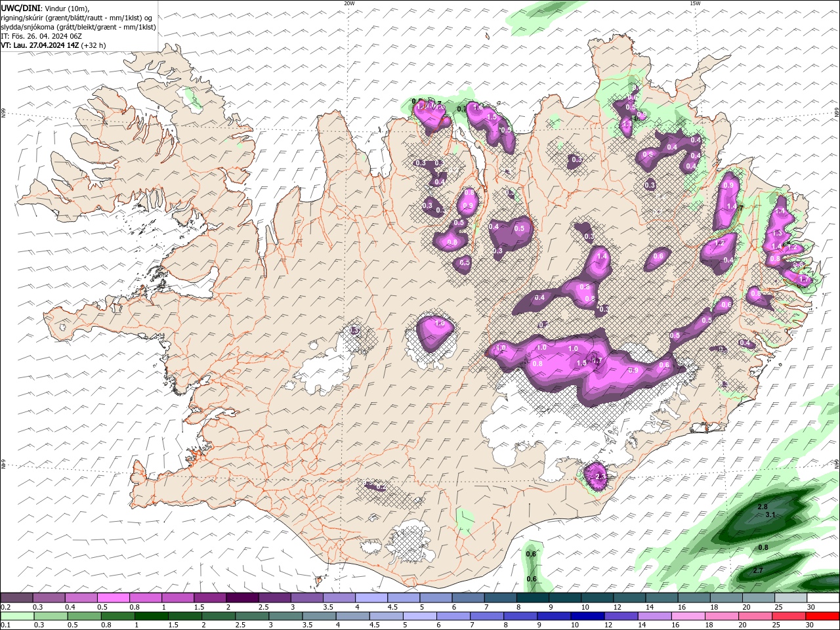Image resolution: width=840 pixels, height=630 pixels.
Task: Click the 15W longitude label
Action: (x=695, y=3)
